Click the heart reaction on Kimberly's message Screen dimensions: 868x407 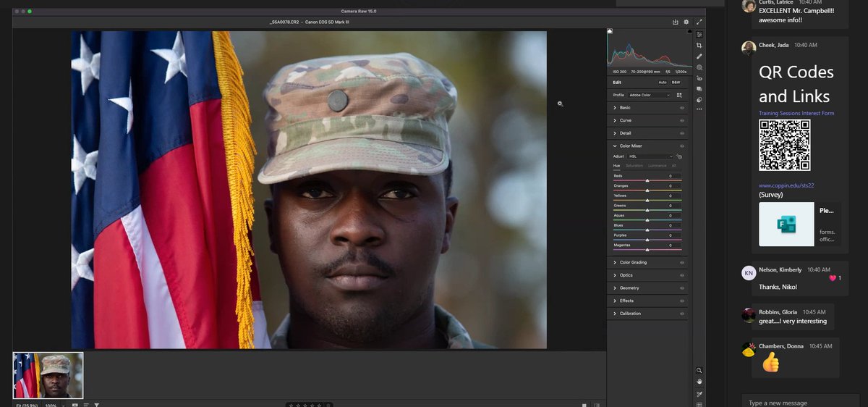click(833, 278)
